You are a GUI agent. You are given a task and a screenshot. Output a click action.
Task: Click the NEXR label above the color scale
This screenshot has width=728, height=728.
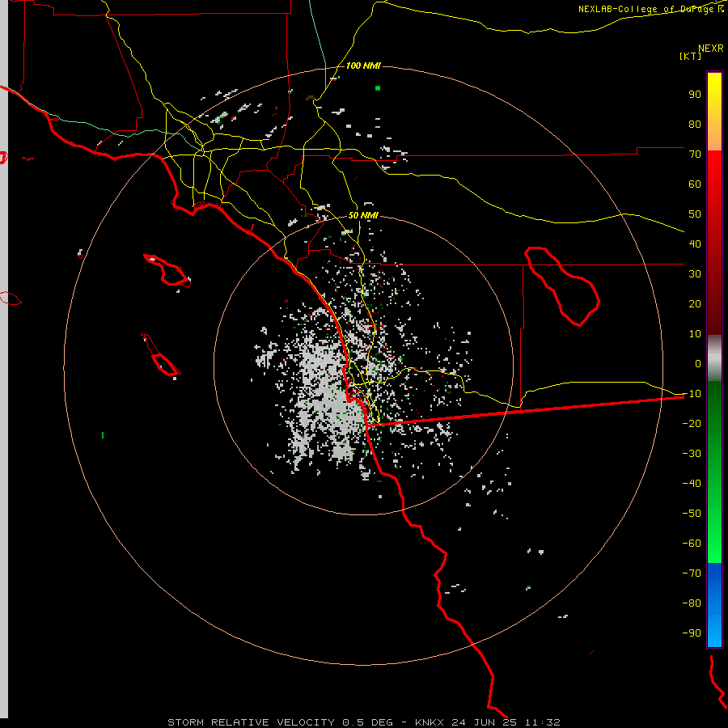[x=711, y=49]
